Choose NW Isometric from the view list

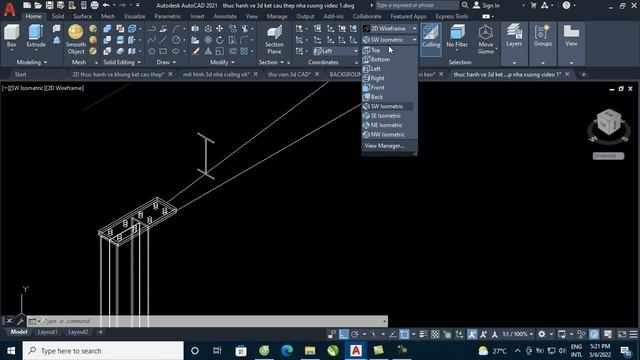[387, 134]
